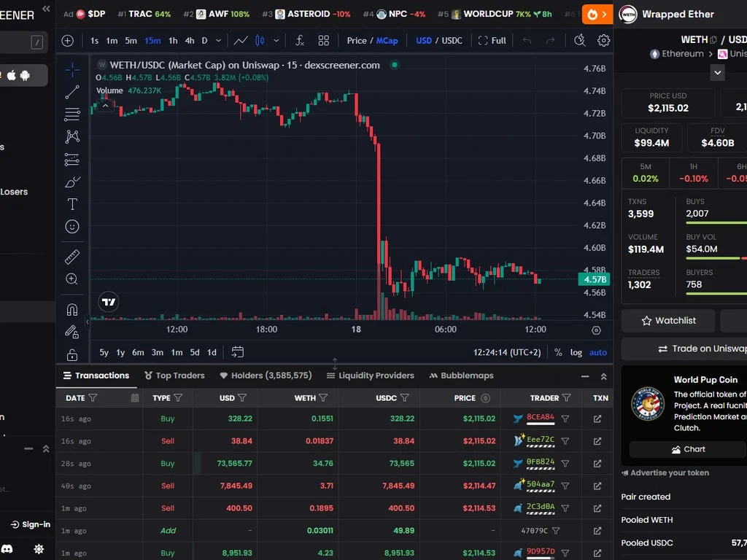747x560 pixels.
Task: Open the Transactions tab
Action: (x=96, y=376)
